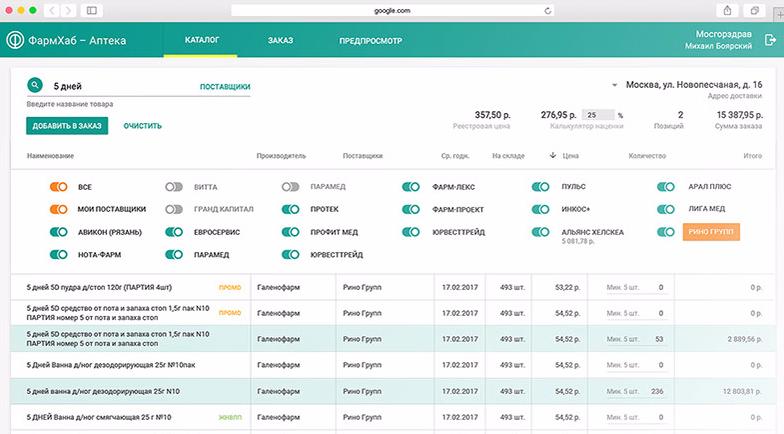Open the Safari share icon
Viewport: 784px width, 434px height.
[728, 10]
